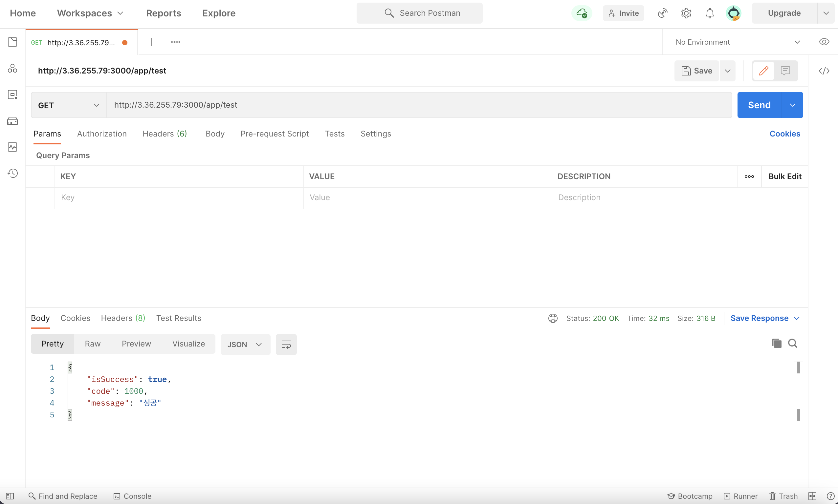838x504 pixels.
Task: Open the GET method dropdown
Action: pyautogui.click(x=69, y=105)
